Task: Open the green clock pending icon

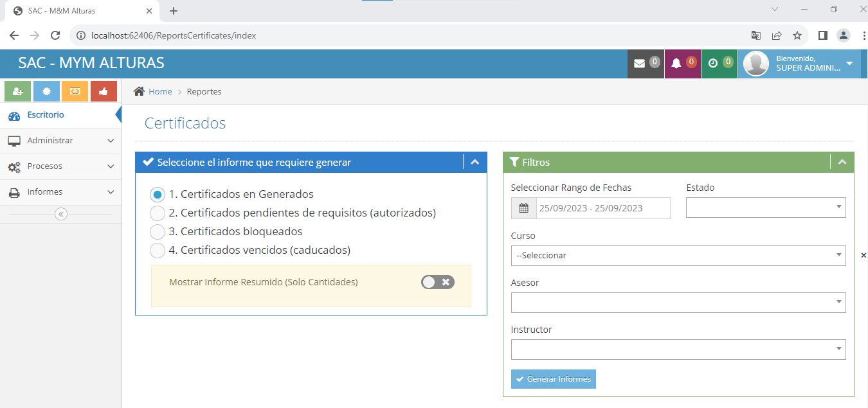Action: pos(718,64)
